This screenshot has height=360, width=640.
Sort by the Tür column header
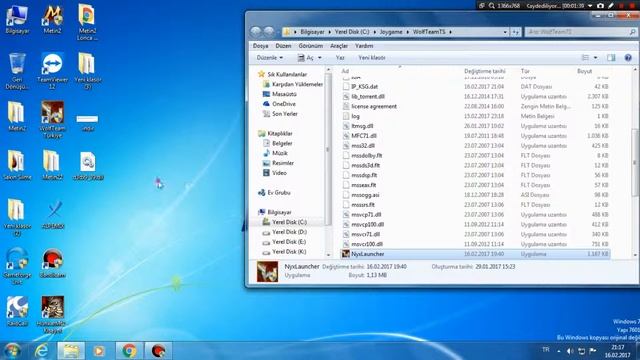coord(525,71)
